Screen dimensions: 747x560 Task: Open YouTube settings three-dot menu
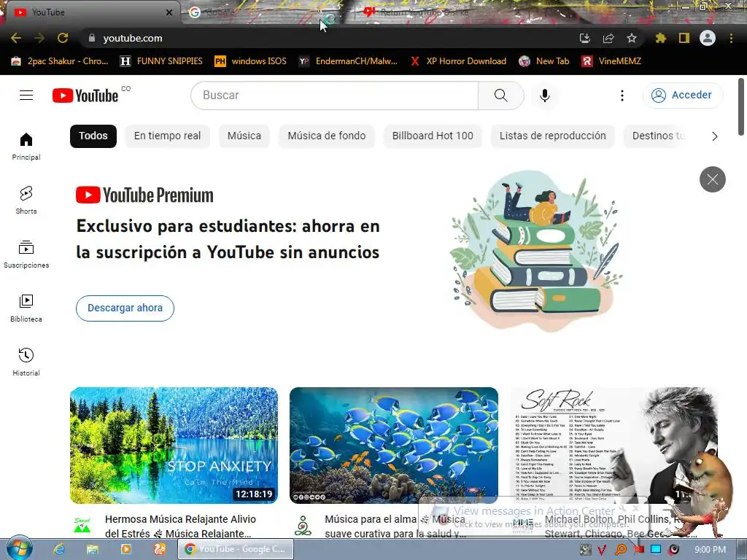(x=622, y=96)
